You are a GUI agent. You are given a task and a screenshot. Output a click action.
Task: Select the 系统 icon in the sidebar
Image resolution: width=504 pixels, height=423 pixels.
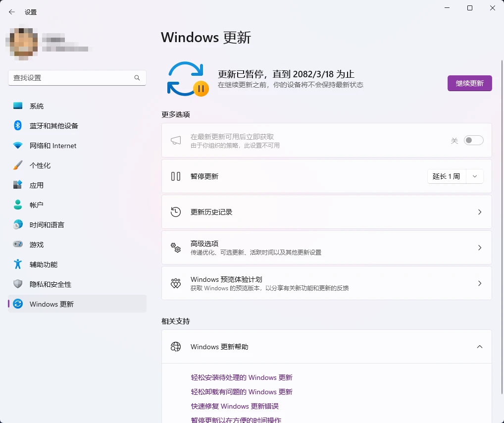[18, 106]
